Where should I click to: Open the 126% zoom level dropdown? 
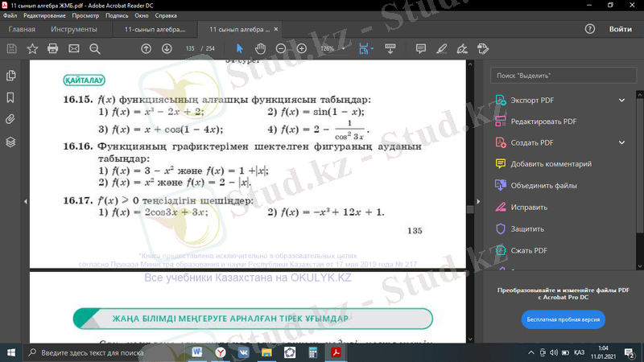pos(331,48)
